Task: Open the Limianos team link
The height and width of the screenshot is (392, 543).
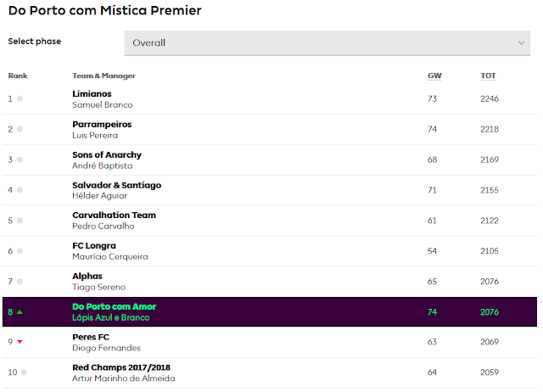Action: pyautogui.click(x=92, y=94)
